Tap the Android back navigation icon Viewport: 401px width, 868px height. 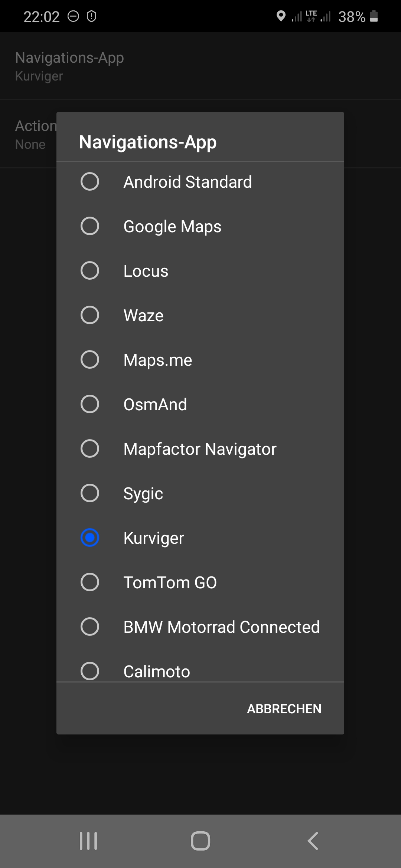coord(313,841)
